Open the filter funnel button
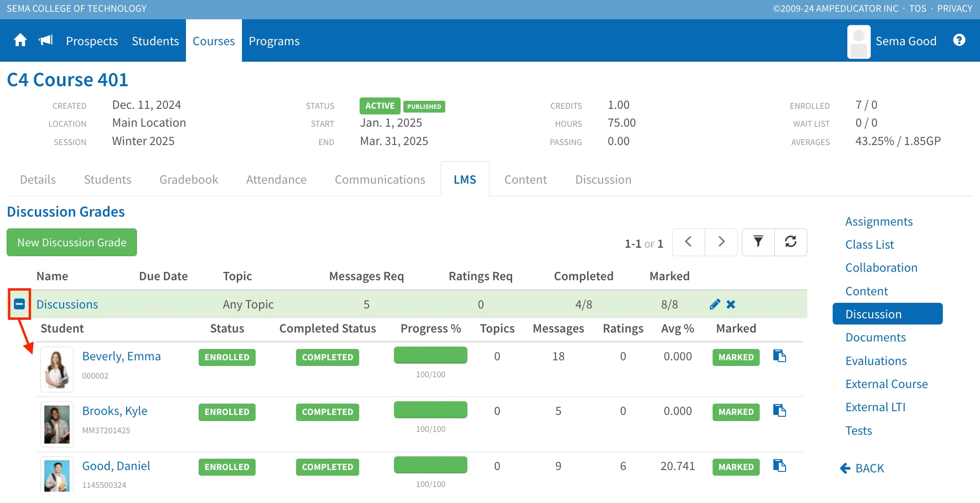This screenshot has width=980, height=503. (758, 242)
